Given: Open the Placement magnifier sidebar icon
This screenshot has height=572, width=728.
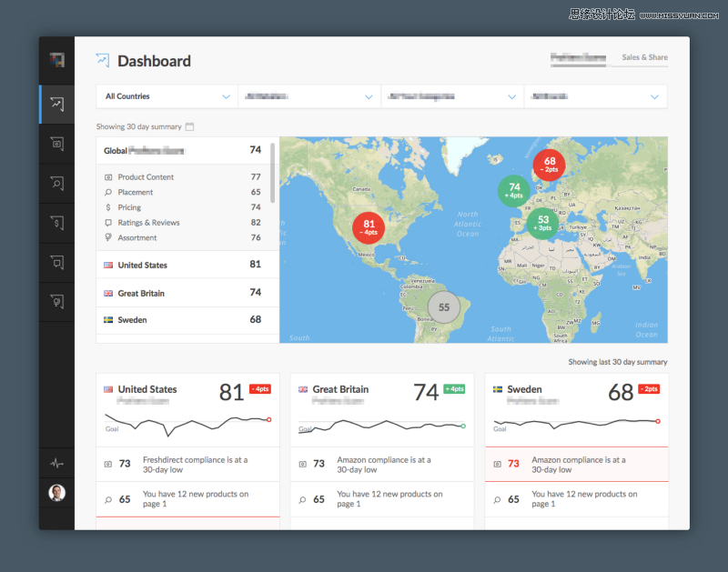Looking at the screenshot, I should (56, 184).
